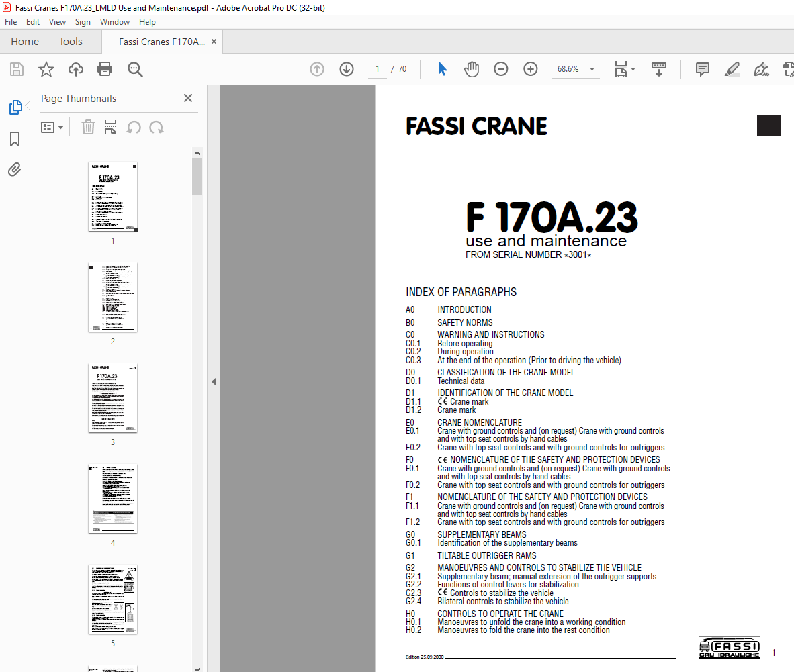Select the Fassi Cranes F170A document tab
This screenshot has height=672, width=794.
click(x=162, y=42)
